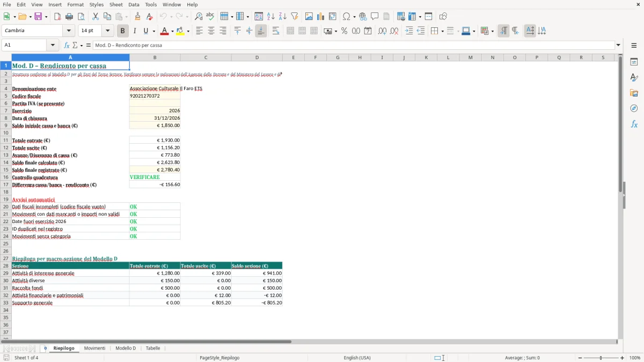This screenshot has width=644, height=362.
Task: Click the Define Print Area icon
Action: (x=401, y=17)
